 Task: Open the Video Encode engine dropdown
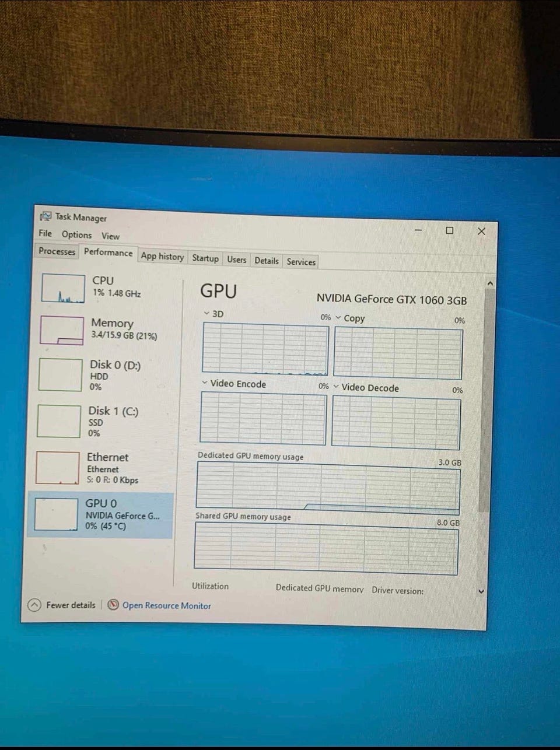coord(205,383)
